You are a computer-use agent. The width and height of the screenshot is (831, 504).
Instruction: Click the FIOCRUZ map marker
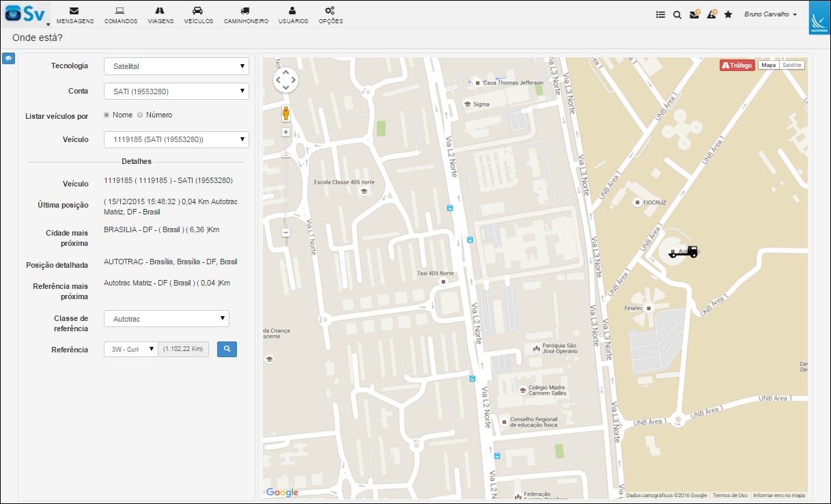[x=637, y=202]
